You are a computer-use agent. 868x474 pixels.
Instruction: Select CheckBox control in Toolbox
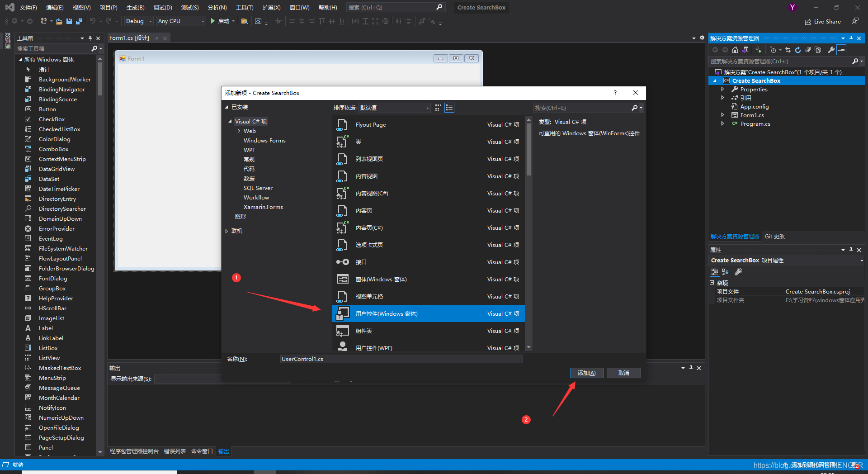tap(52, 119)
